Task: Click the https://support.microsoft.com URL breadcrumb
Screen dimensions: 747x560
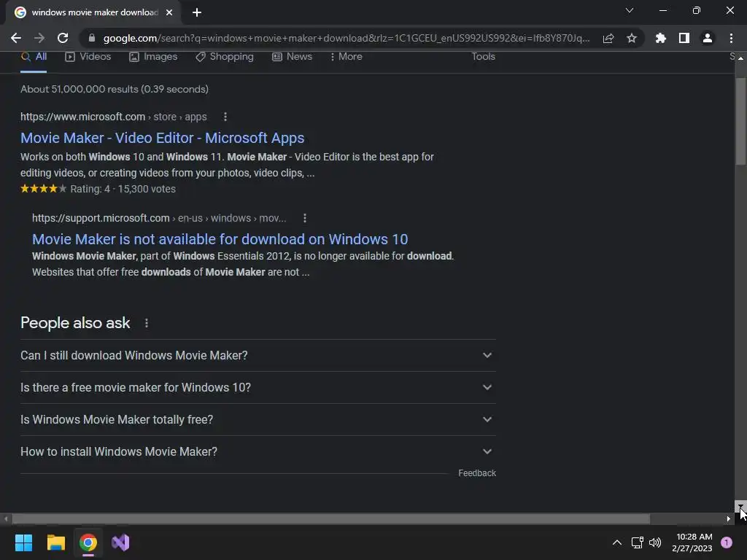Action: point(101,218)
